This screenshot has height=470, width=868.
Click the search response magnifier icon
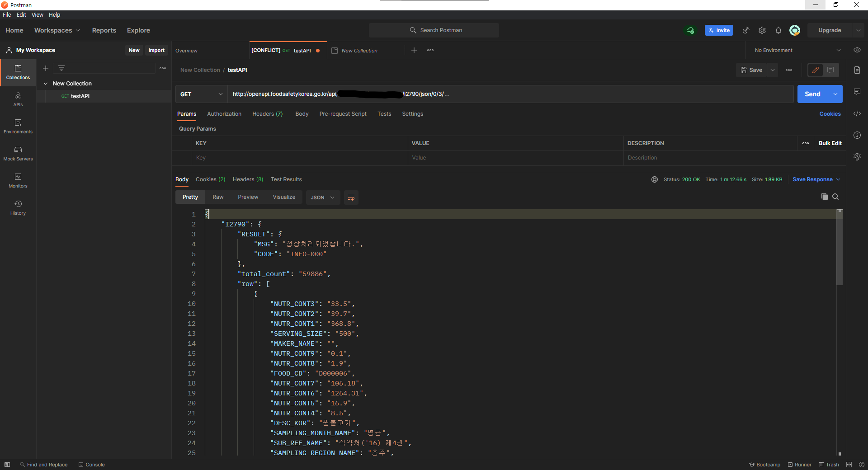click(835, 197)
